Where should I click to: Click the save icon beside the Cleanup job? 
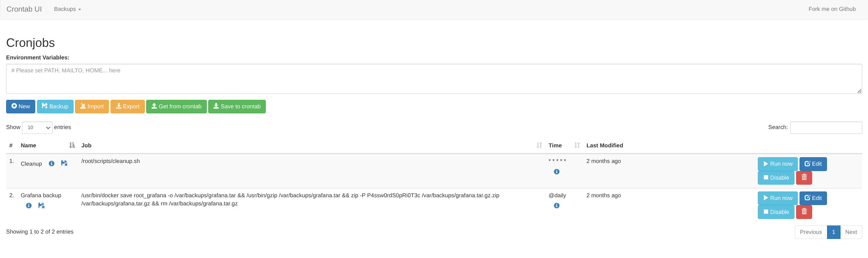64,163
